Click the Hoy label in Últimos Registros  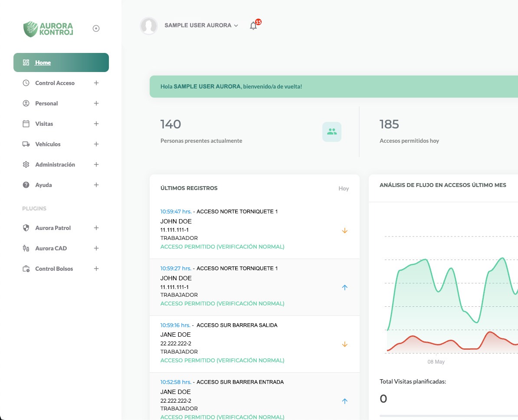coord(344,188)
